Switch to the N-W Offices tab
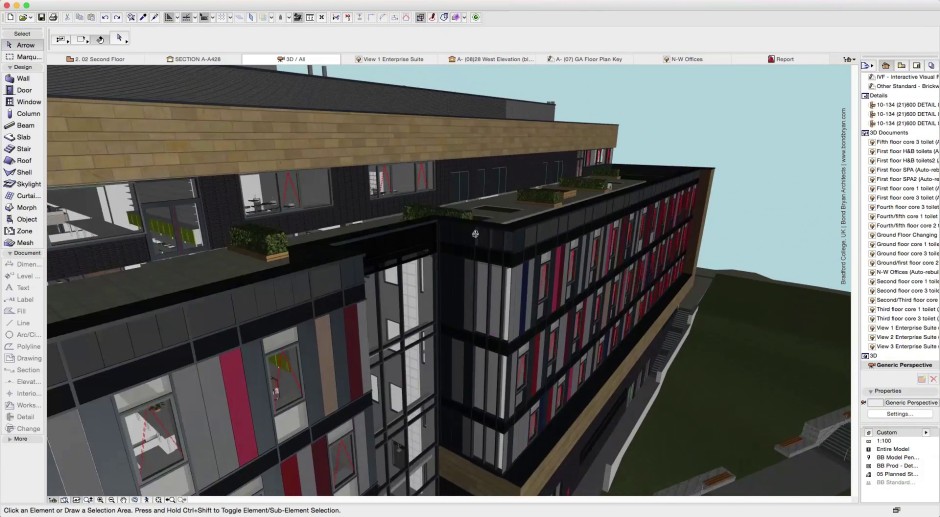The height and width of the screenshot is (517, 940). [683, 59]
